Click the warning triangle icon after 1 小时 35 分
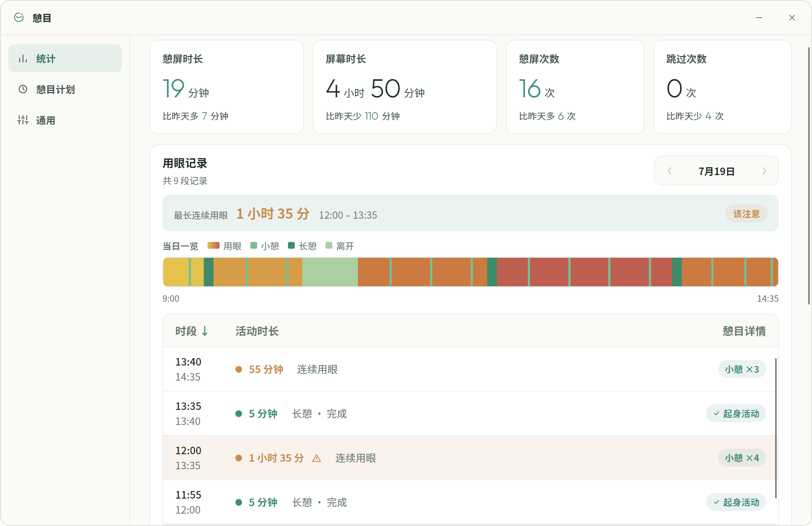The image size is (812, 526). 317,458
